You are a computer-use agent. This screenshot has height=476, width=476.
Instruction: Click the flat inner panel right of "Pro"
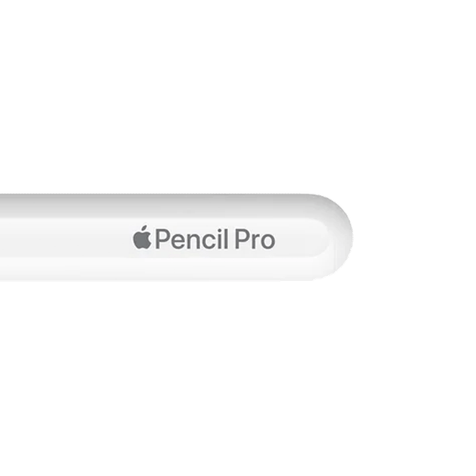pyautogui.click(x=299, y=239)
